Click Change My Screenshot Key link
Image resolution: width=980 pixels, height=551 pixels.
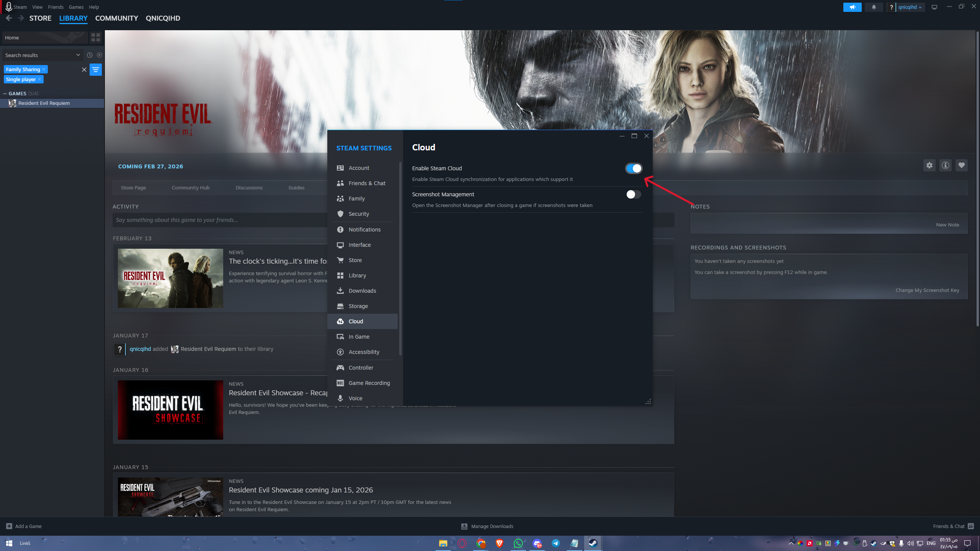click(x=927, y=290)
